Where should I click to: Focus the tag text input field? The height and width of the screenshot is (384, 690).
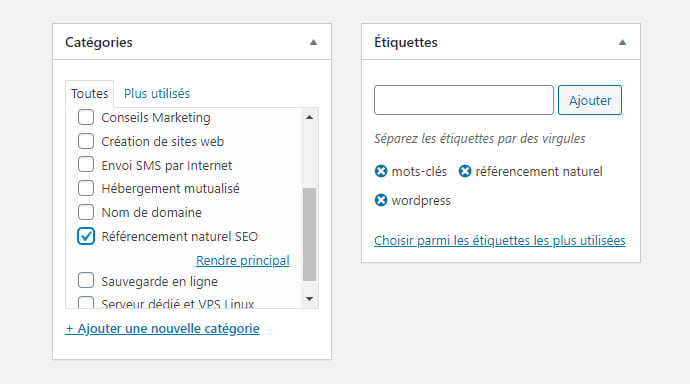click(464, 100)
